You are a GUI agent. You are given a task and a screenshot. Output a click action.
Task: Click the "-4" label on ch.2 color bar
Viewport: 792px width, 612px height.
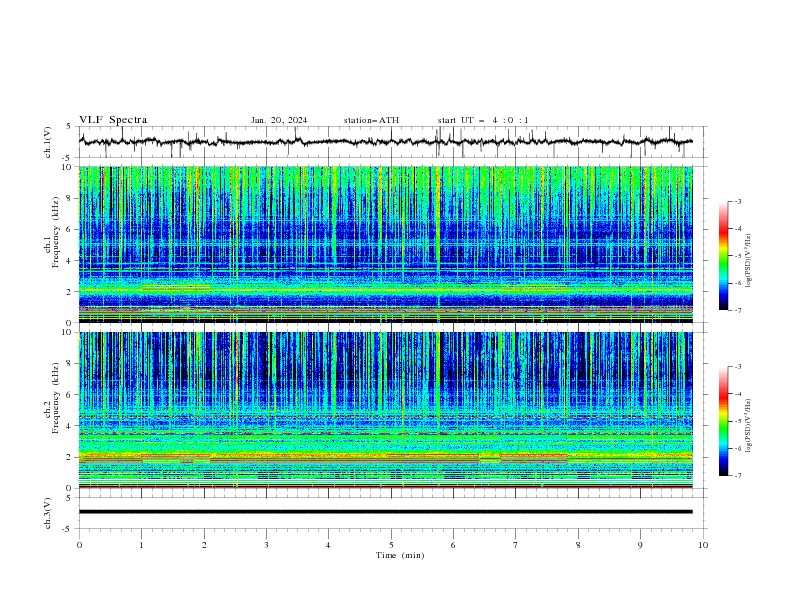click(737, 394)
